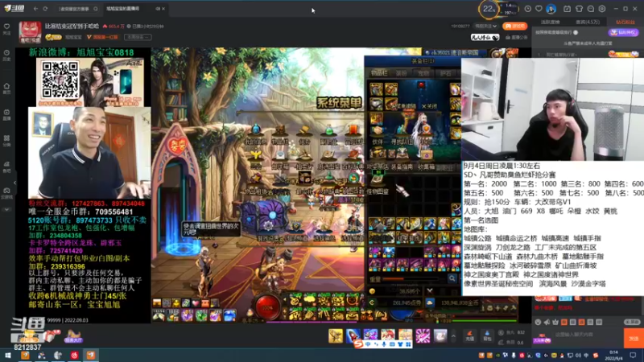This screenshot has width=644, height=362.
Task: Click the crown icon in the chat toolbar
Action: click(555, 323)
